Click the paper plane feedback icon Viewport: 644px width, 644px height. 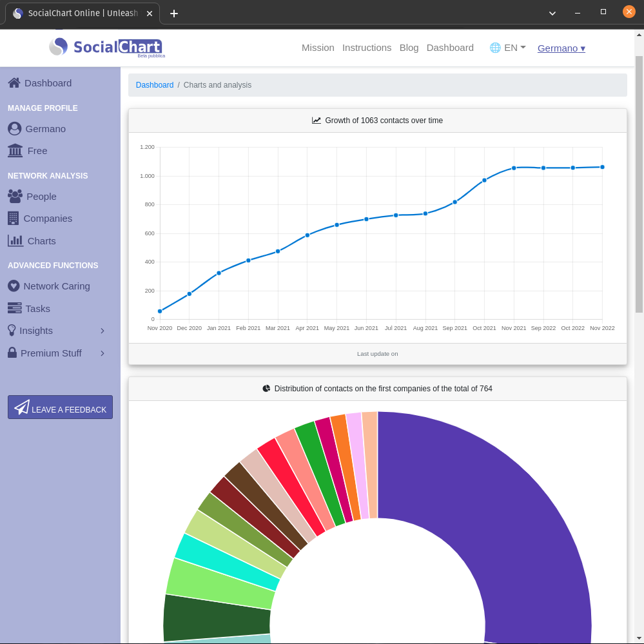[x=22, y=407]
